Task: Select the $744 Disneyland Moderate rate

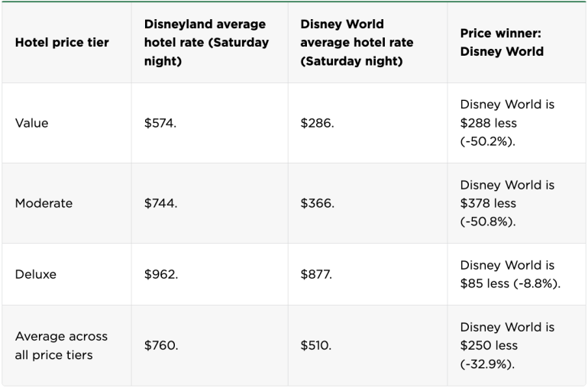Action: tap(160, 203)
